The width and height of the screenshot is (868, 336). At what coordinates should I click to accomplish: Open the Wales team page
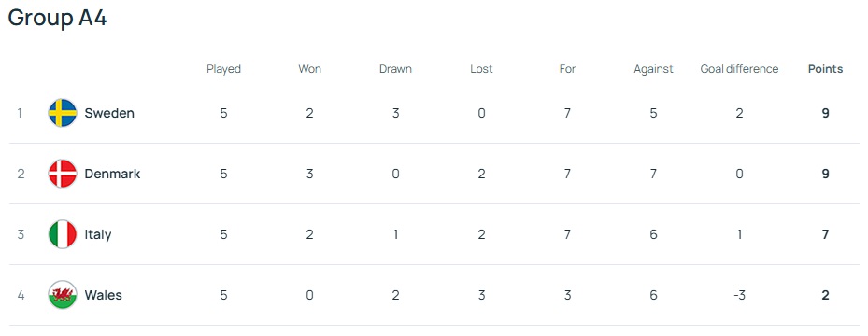click(103, 295)
